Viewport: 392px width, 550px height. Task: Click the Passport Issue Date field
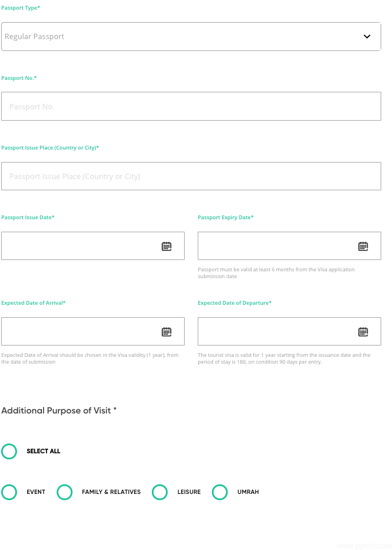pyautogui.click(x=79, y=246)
